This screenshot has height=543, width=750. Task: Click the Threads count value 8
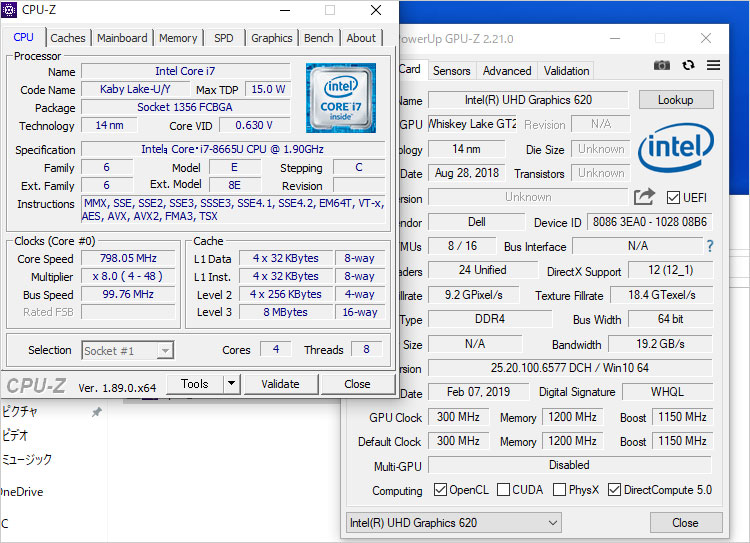pyautogui.click(x=366, y=349)
